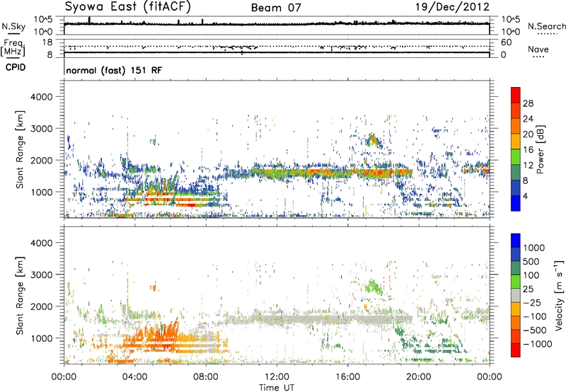Click the '28' label on power colorbar
Viewport: 566px width, 392px height.
click(x=528, y=103)
